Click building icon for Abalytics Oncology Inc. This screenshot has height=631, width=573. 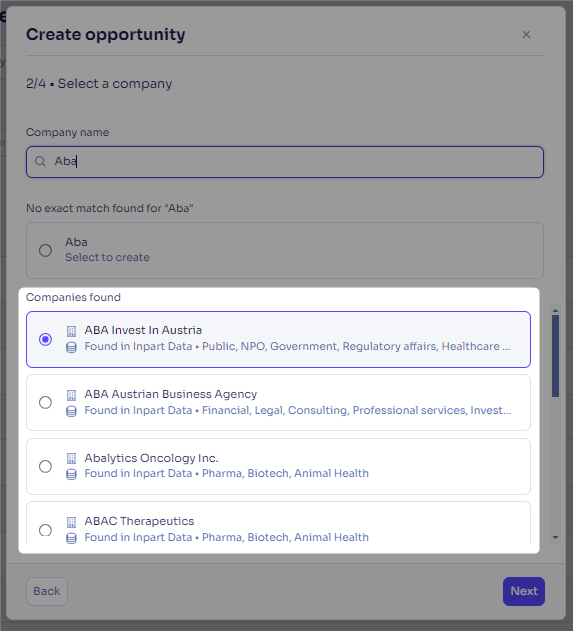pos(71,458)
